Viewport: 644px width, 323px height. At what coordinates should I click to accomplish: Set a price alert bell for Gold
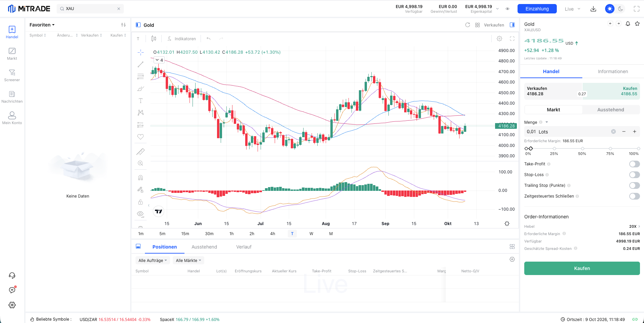point(628,24)
